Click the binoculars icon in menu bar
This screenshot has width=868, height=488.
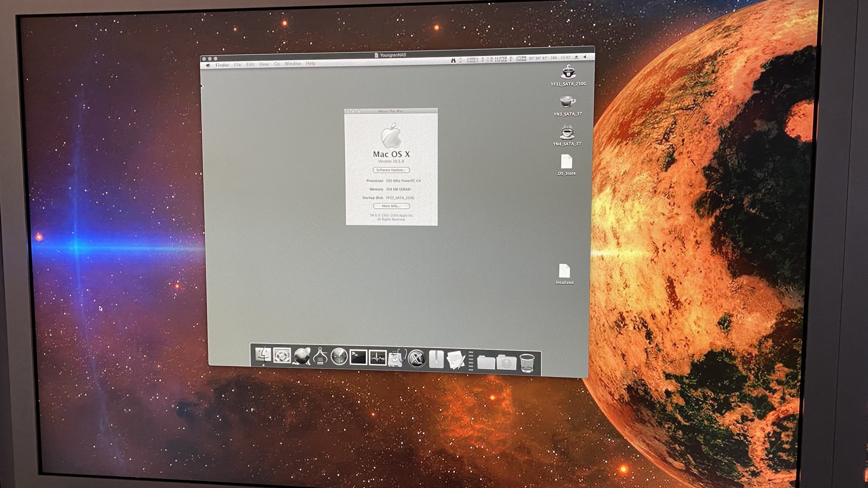tap(453, 60)
